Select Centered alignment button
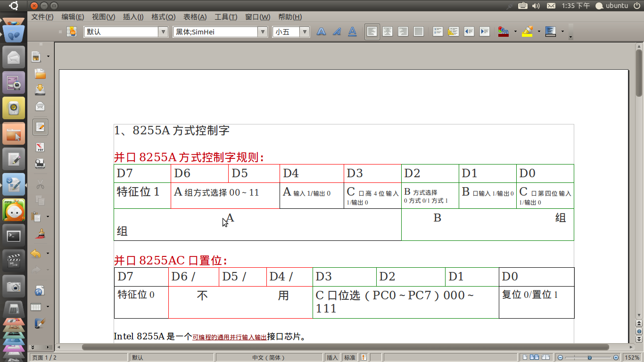The height and width of the screenshot is (362, 644). coord(388,32)
